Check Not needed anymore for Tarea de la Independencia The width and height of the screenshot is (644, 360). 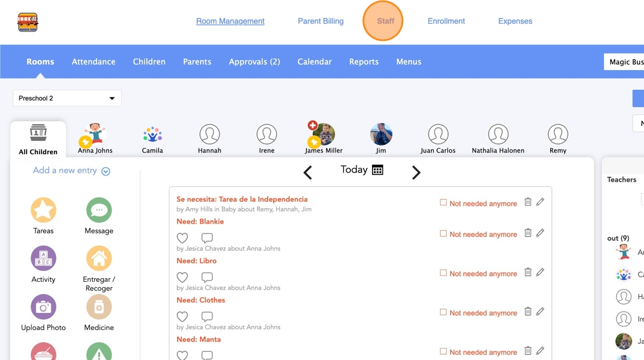pos(443,202)
